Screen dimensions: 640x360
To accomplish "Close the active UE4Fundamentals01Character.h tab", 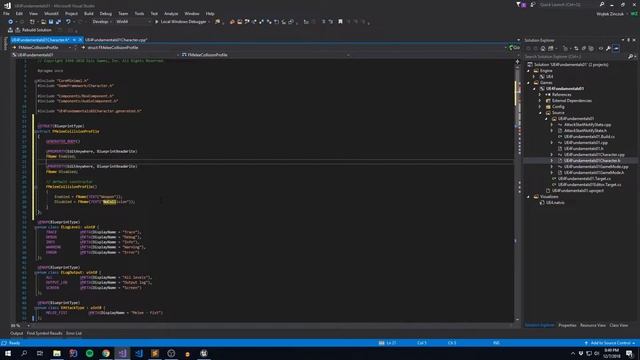I will 80,40.
